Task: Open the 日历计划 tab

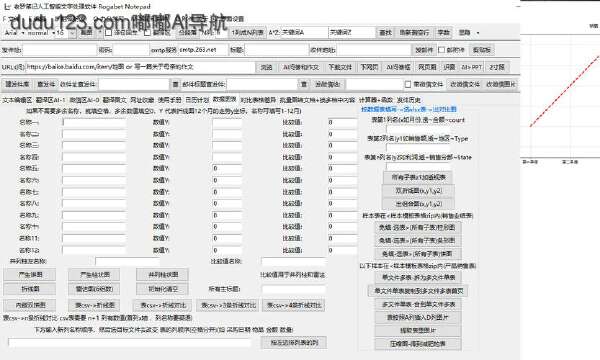Action: click(197, 100)
